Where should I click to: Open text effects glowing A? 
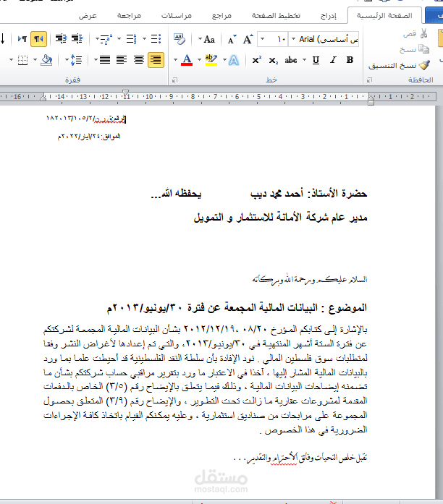tap(234, 60)
